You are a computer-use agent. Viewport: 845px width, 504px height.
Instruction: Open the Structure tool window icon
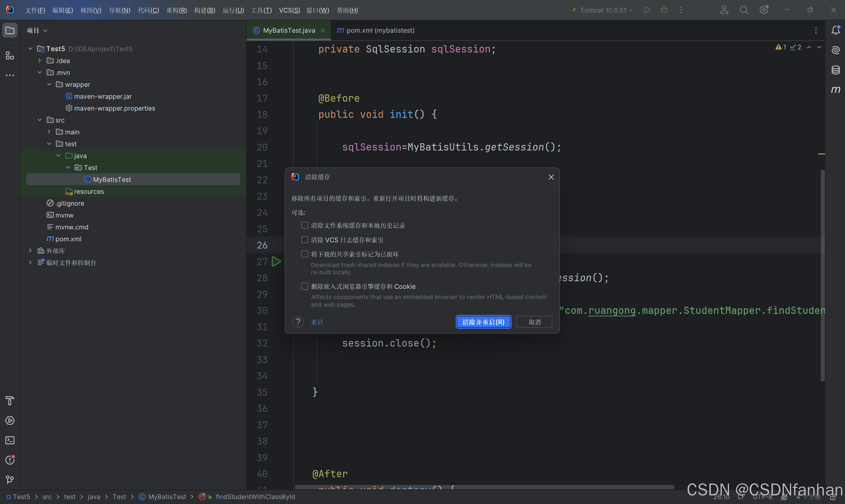click(10, 55)
